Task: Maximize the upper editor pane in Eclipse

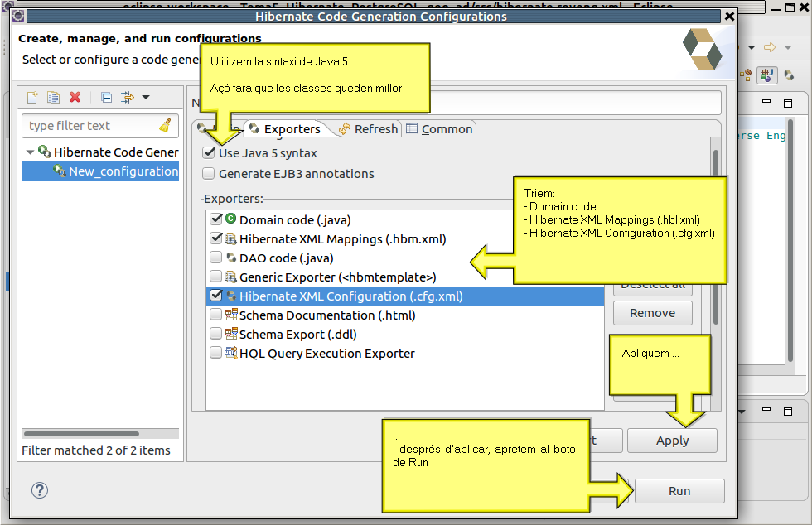Action: pyautogui.click(x=788, y=103)
